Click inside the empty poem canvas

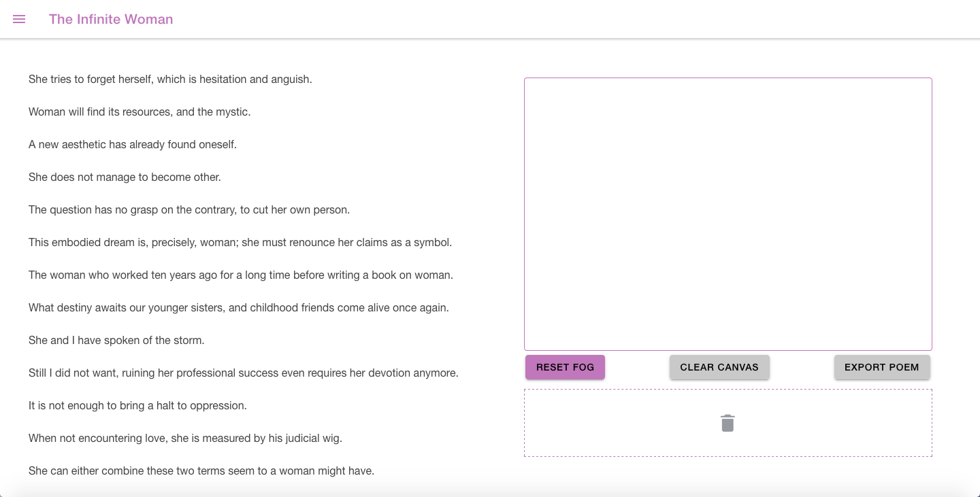pyautogui.click(x=728, y=213)
